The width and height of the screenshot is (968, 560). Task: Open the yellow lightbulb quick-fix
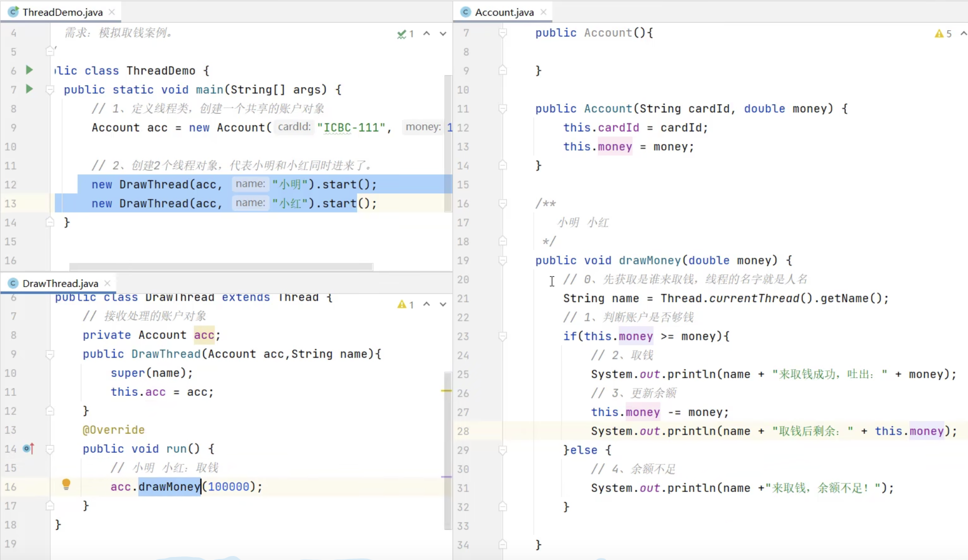[66, 484]
